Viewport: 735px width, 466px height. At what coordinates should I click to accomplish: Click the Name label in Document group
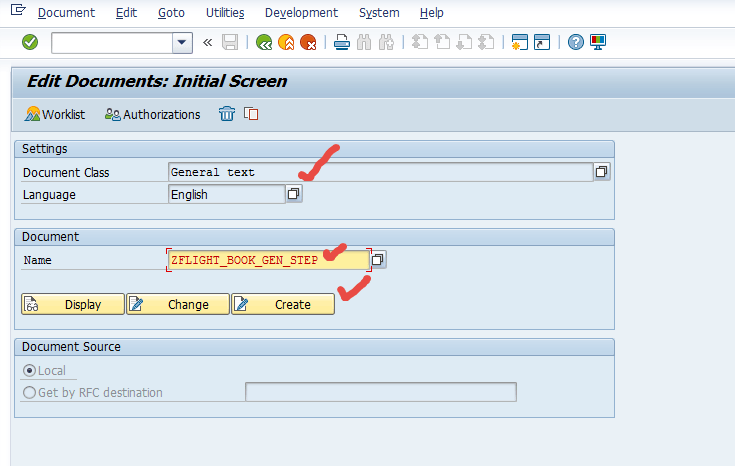click(x=38, y=260)
